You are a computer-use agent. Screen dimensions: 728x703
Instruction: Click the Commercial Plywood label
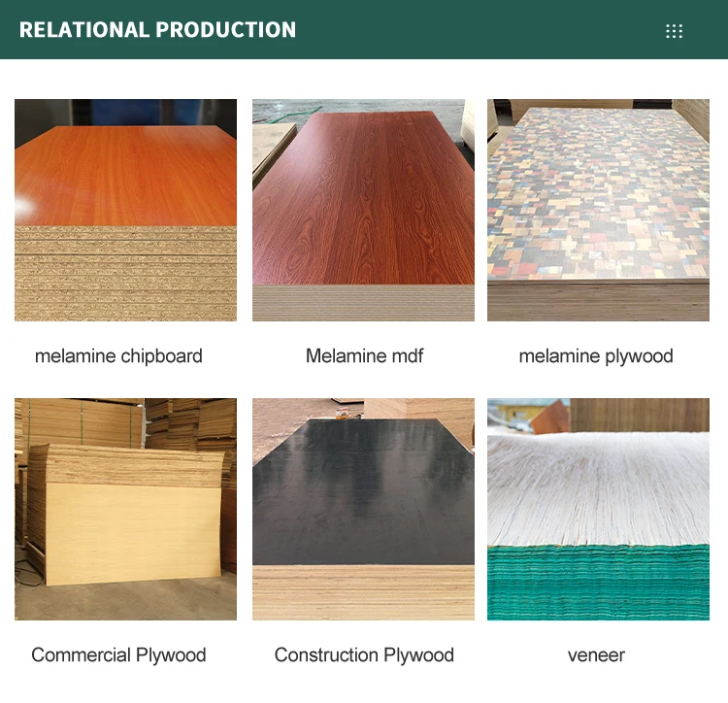click(x=118, y=655)
